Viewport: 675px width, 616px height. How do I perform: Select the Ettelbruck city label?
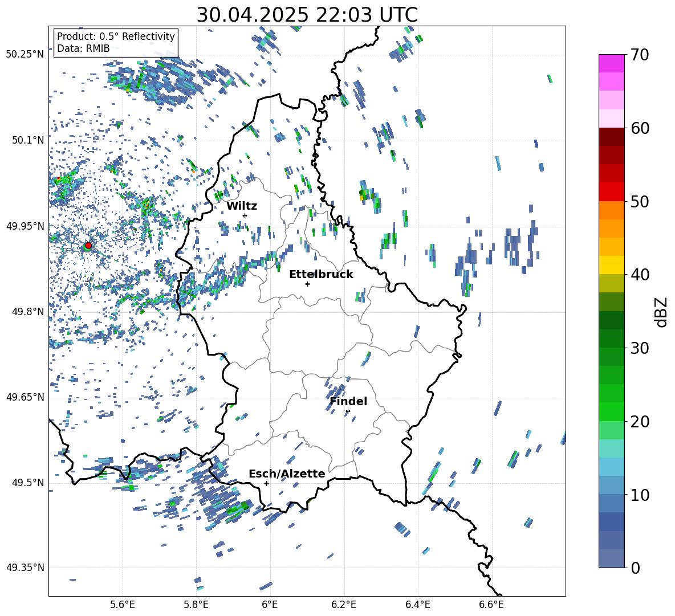click(321, 275)
